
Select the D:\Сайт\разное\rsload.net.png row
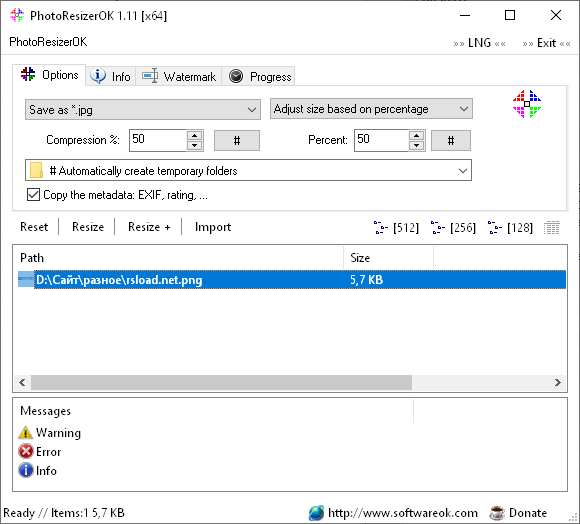pos(292,280)
